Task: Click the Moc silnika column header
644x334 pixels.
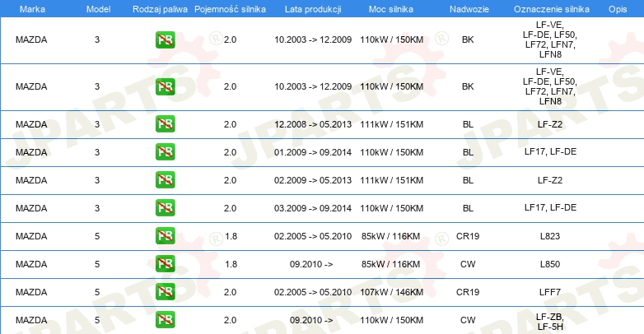Action: [x=391, y=9]
